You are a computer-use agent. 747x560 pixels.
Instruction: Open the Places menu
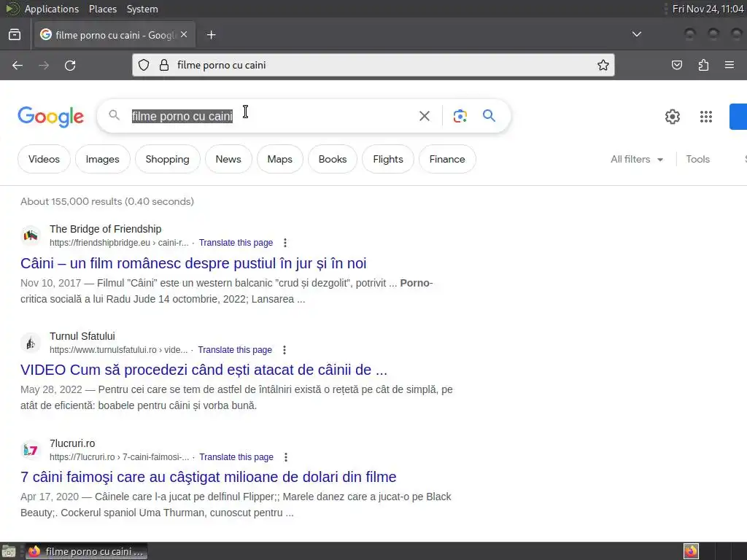tap(102, 9)
